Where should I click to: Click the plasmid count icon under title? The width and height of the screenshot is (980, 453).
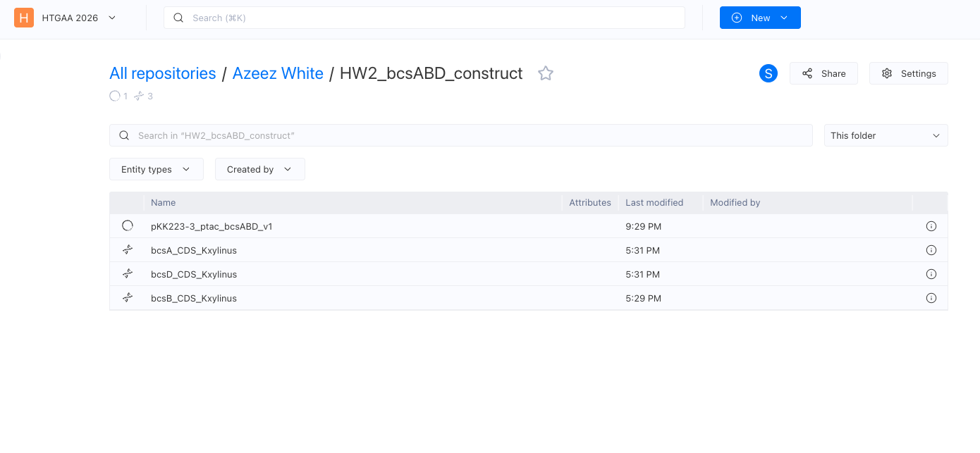click(x=115, y=96)
